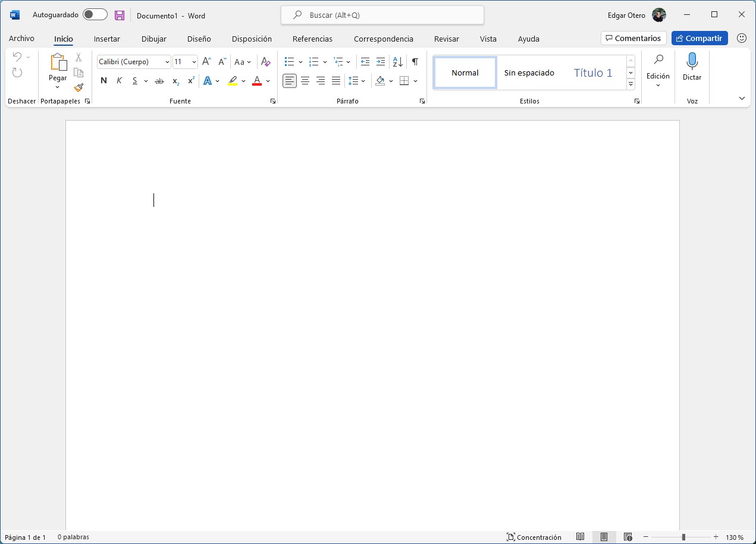Clear all formatting with the eraser icon

pos(265,61)
